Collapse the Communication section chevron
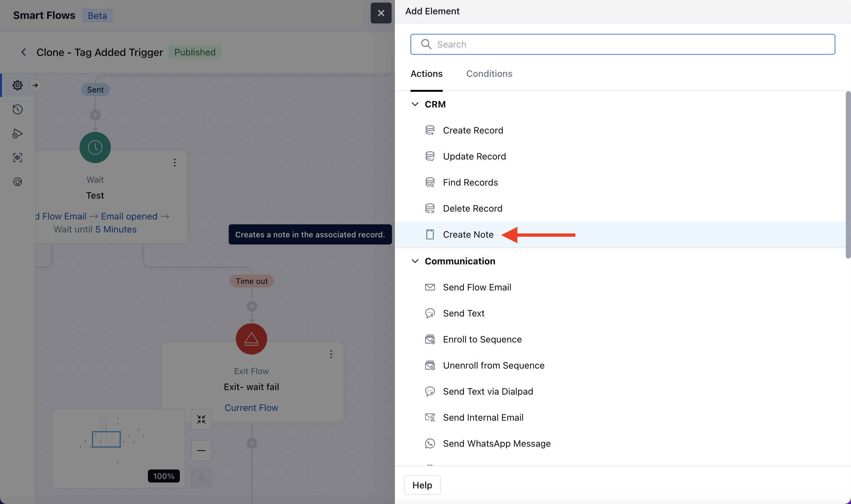 click(415, 261)
